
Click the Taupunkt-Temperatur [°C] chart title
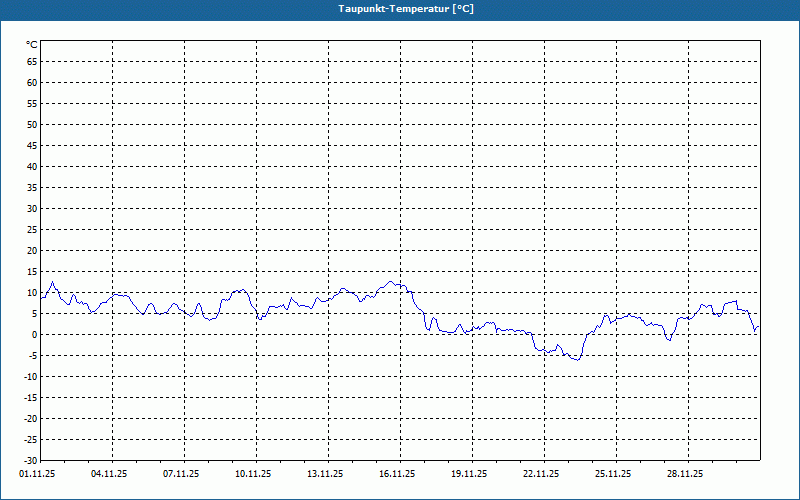pyautogui.click(x=406, y=9)
